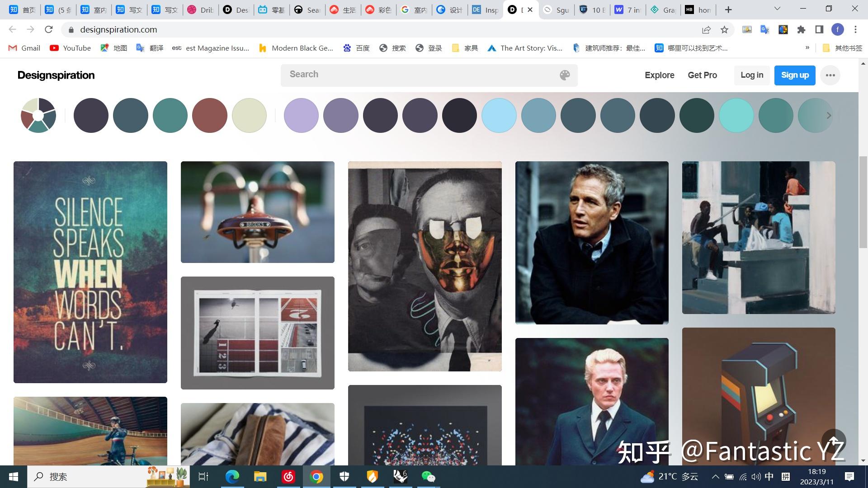Image resolution: width=868 pixels, height=488 pixels.
Task: Switch to the Insp browser tab
Action: 485,9
